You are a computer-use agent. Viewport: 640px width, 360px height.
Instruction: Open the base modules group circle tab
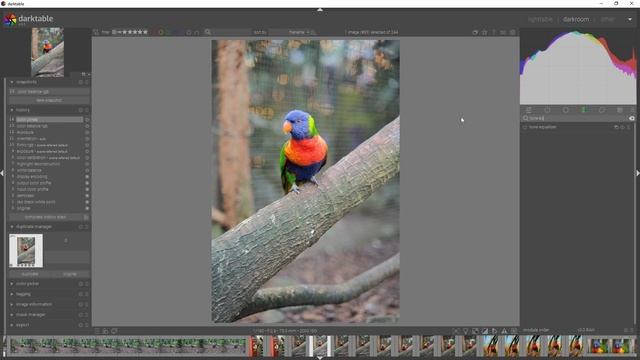(566, 110)
